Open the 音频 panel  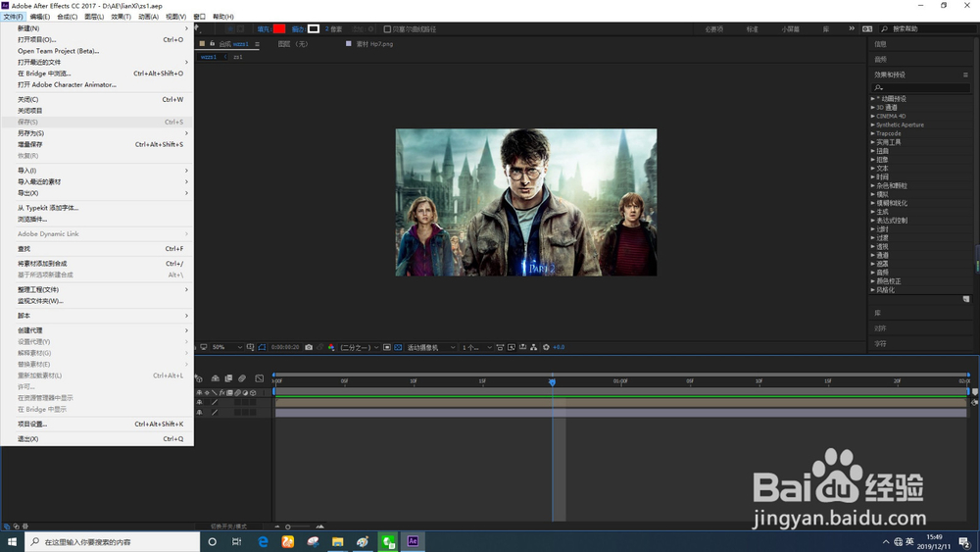(881, 60)
